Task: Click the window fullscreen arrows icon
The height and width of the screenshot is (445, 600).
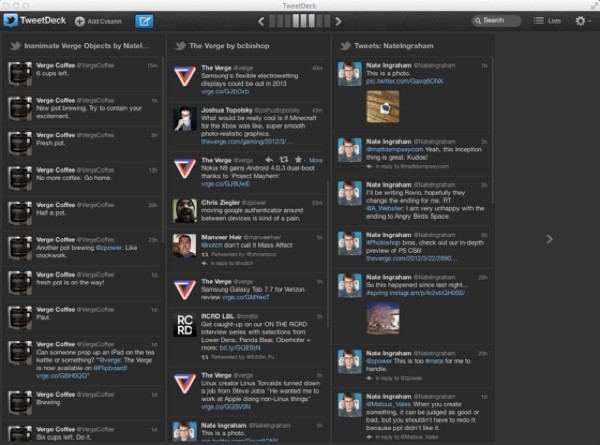Action: tap(594, 5)
